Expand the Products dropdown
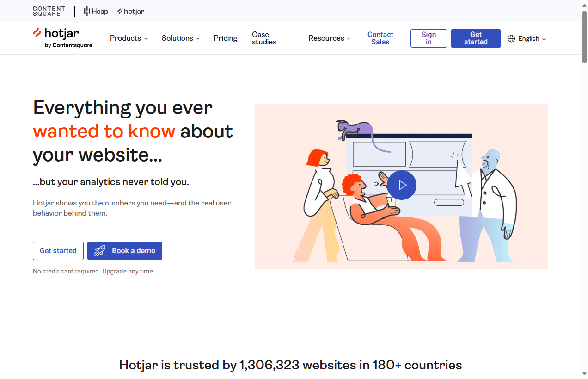The width and height of the screenshot is (588, 379). pos(128,38)
